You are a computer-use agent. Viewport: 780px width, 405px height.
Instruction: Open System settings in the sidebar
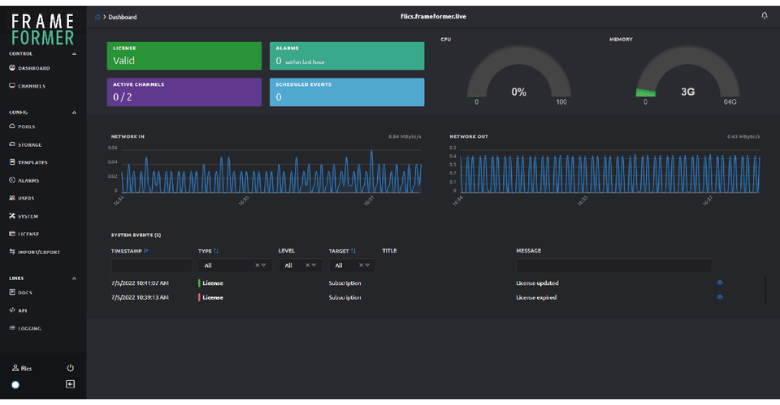tap(27, 216)
